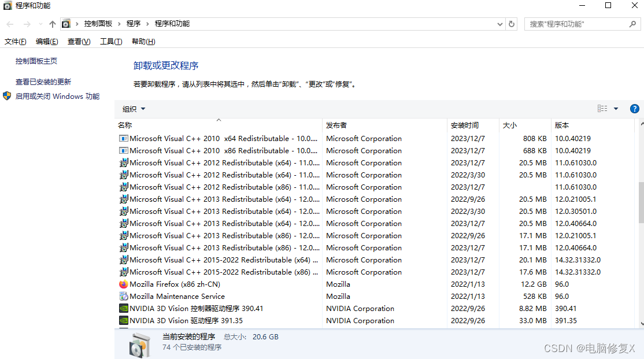Sort by the 安装时间 column header
The height and width of the screenshot is (359, 644).
coord(473,125)
